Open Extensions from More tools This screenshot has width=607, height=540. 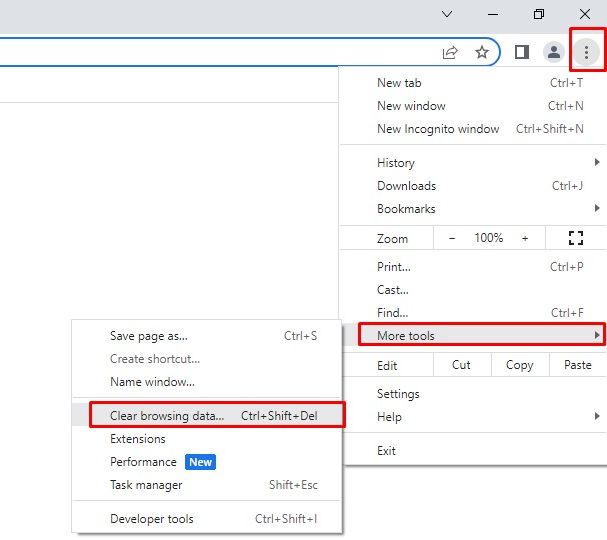[x=207, y=439]
